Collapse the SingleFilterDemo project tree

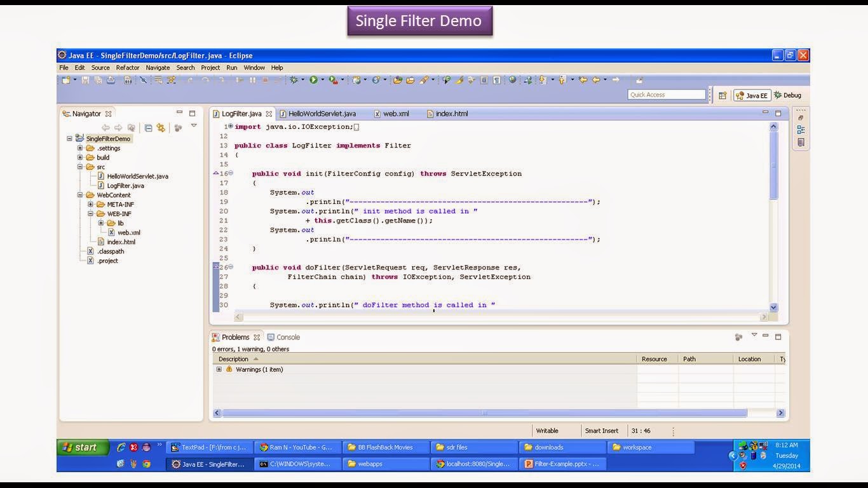[x=70, y=139]
